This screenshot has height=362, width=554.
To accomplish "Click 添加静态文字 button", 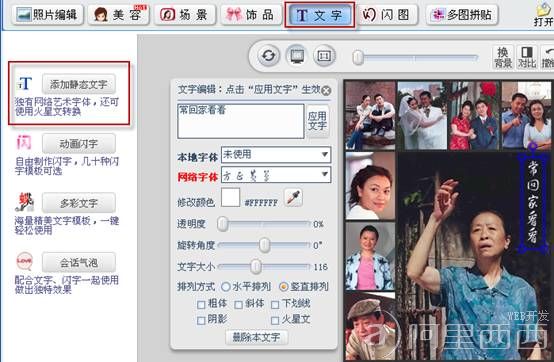I will click(x=78, y=84).
